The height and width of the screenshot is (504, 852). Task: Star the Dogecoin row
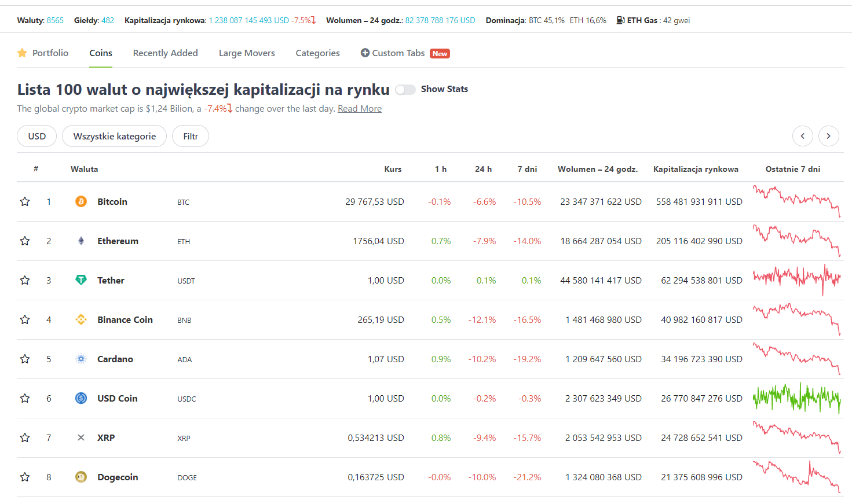(x=25, y=477)
